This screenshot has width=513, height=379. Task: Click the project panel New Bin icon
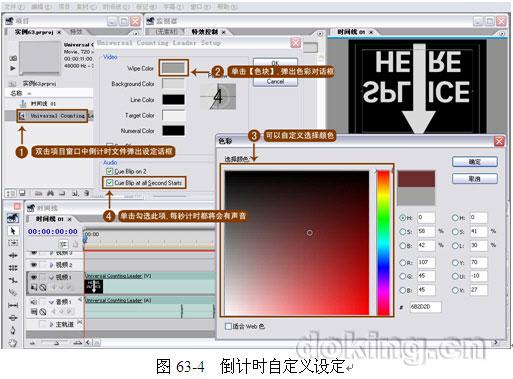point(62,193)
